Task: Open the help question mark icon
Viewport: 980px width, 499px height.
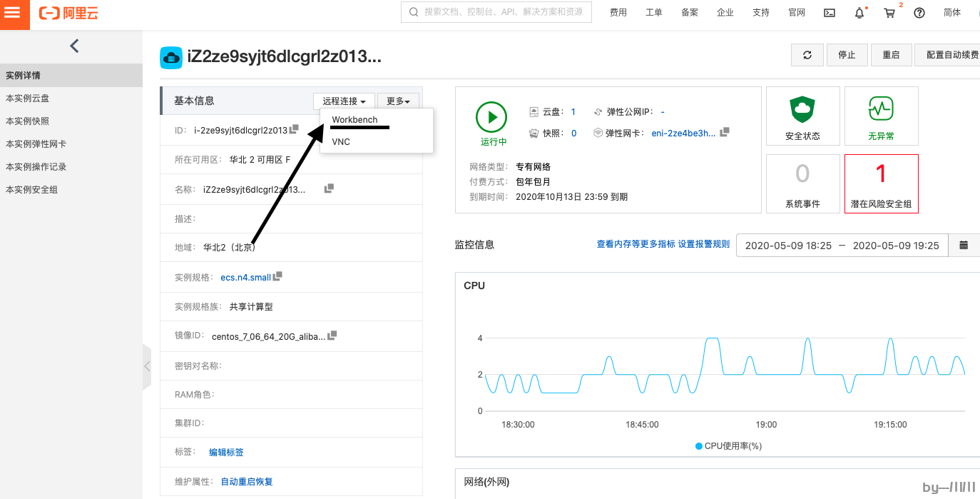Action: click(919, 13)
